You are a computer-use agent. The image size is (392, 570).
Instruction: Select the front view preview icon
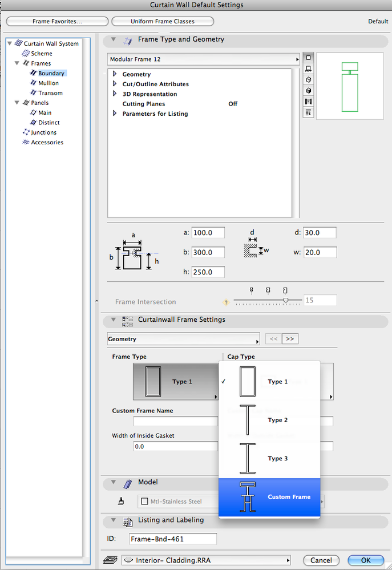pos(308,68)
